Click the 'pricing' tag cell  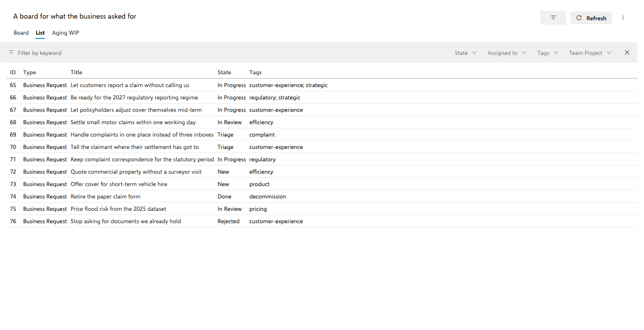tap(258, 209)
